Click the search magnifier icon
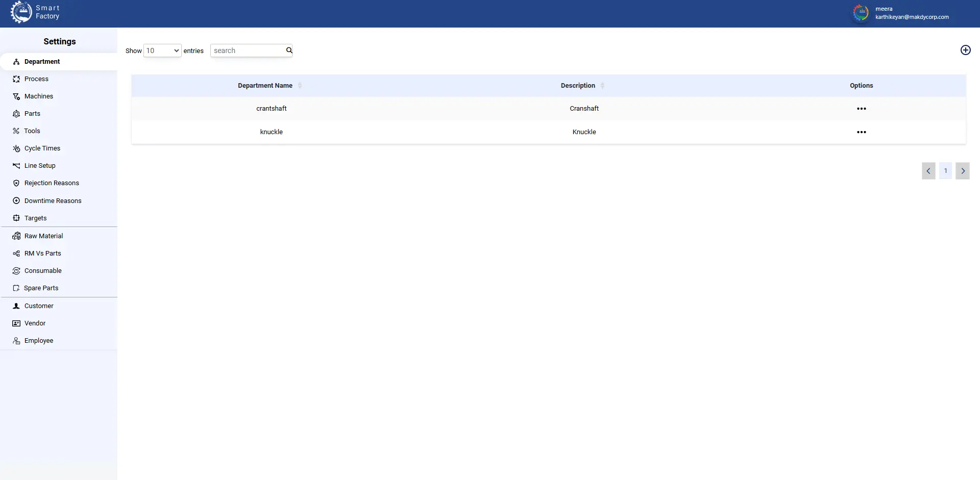The width and height of the screenshot is (980, 480). [x=289, y=50]
